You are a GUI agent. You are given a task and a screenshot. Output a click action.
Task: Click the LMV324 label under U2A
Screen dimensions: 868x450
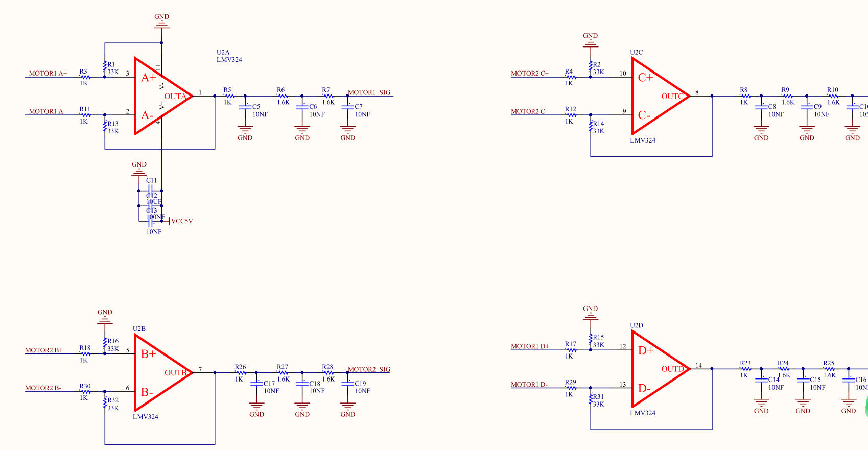pos(229,60)
